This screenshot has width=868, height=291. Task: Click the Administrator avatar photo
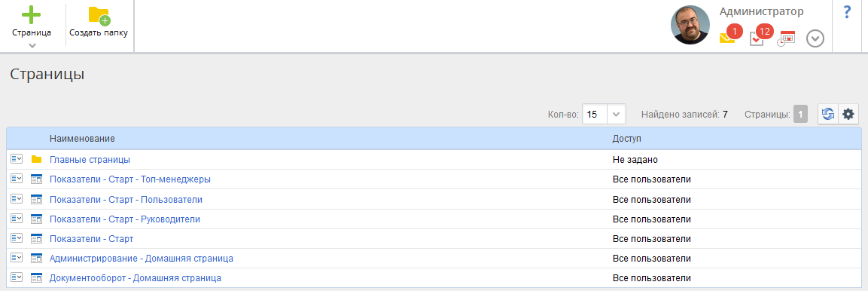click(x=690, y=26)
